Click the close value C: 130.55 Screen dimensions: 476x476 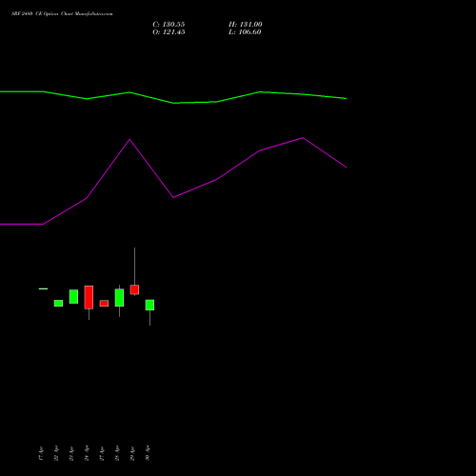(169, 25)
